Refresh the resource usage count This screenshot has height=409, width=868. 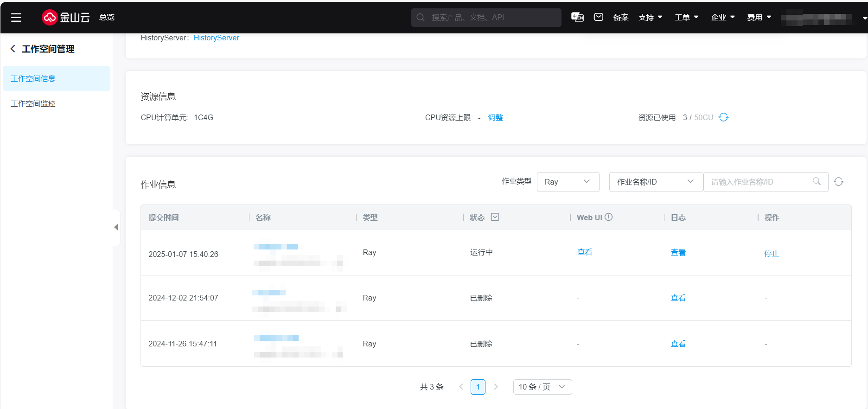coord(723,117)
